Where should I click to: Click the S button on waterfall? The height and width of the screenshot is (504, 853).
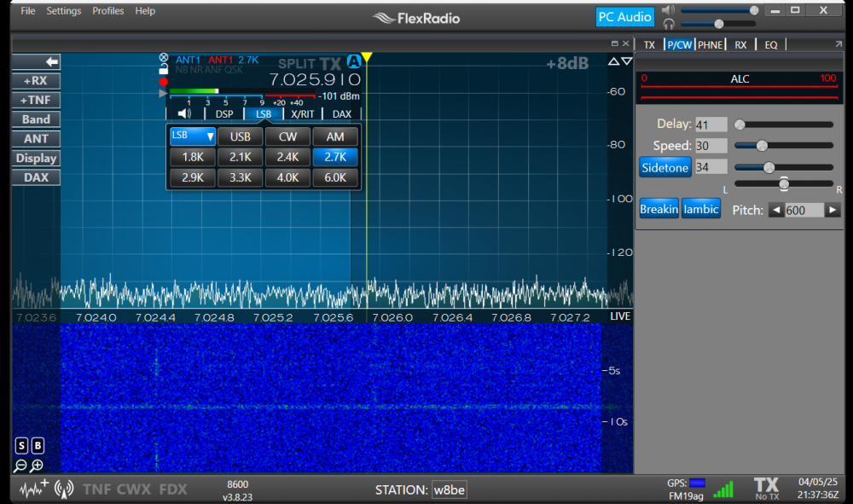pyautogui.click(x=21, y=446)
